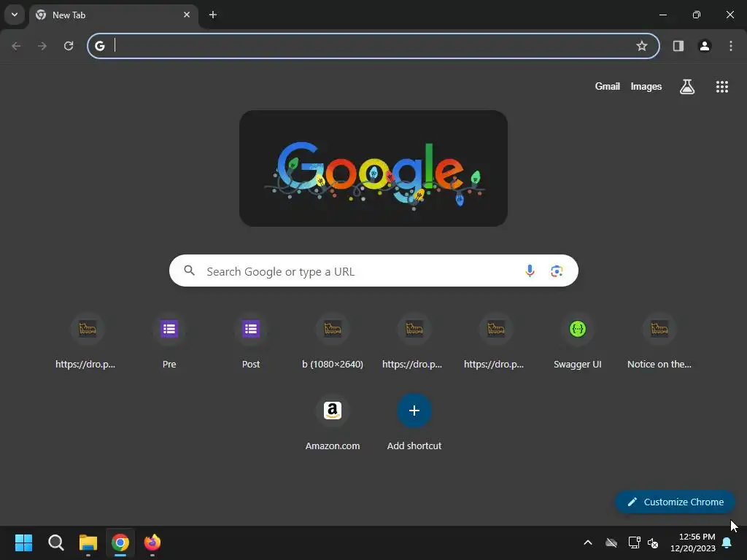Open the Amazon.com shortcut
The image size is (747, 560).
(x=333, y=423)
